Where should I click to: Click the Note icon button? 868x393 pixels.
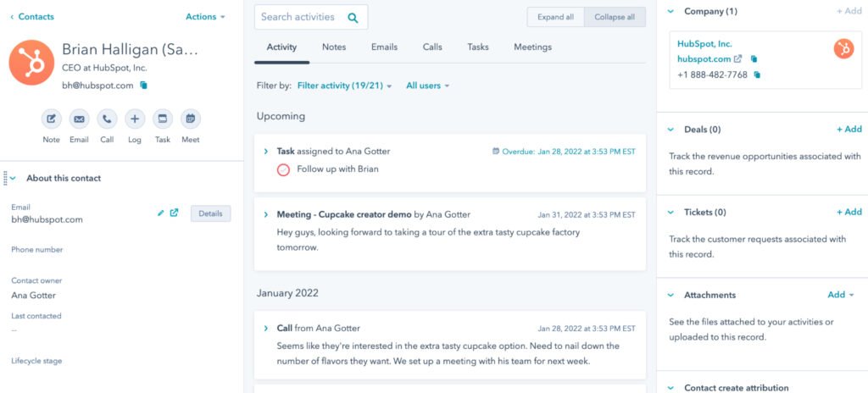[51, 119]
